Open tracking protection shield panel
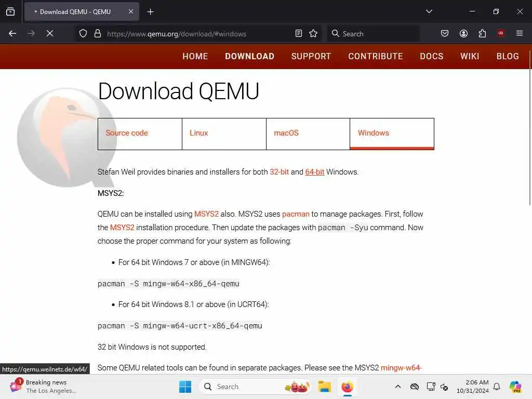Image resolution: width=532 pixels, height=399 pixels. point(83,33)
